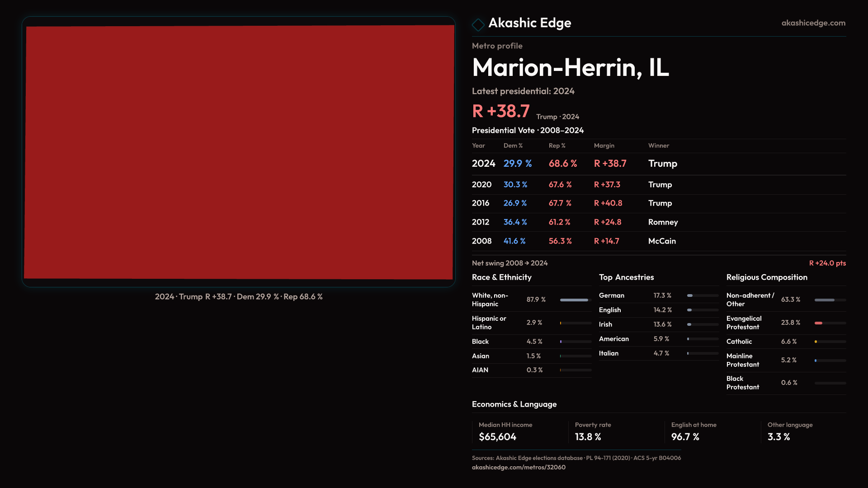Click the Evangelical Protestant red bar

tap(819, 323)
